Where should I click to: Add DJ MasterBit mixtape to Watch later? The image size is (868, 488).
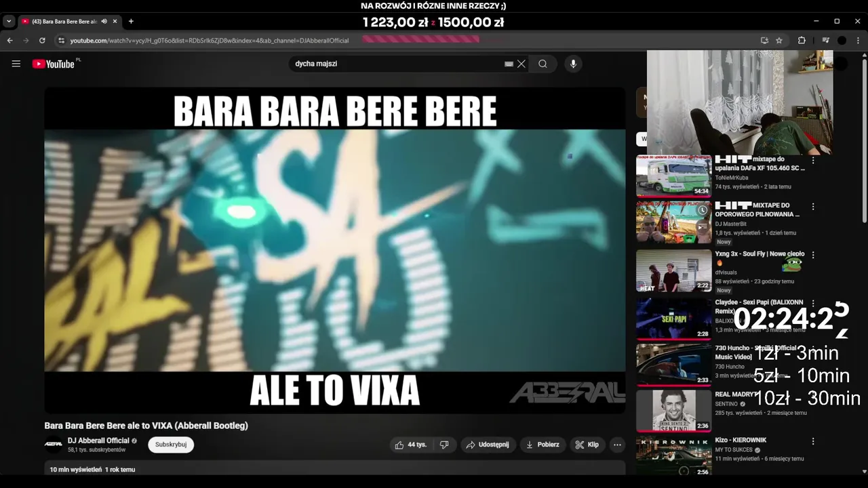703,210
